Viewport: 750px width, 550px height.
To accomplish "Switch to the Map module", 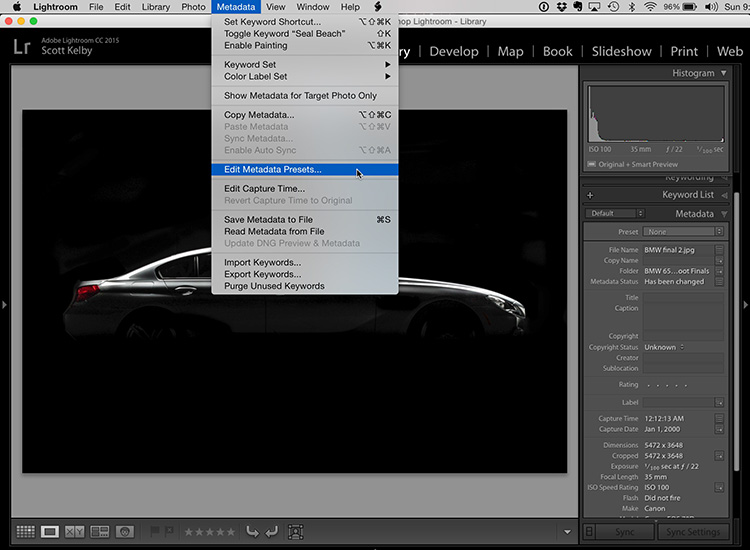I will (510, 51).
